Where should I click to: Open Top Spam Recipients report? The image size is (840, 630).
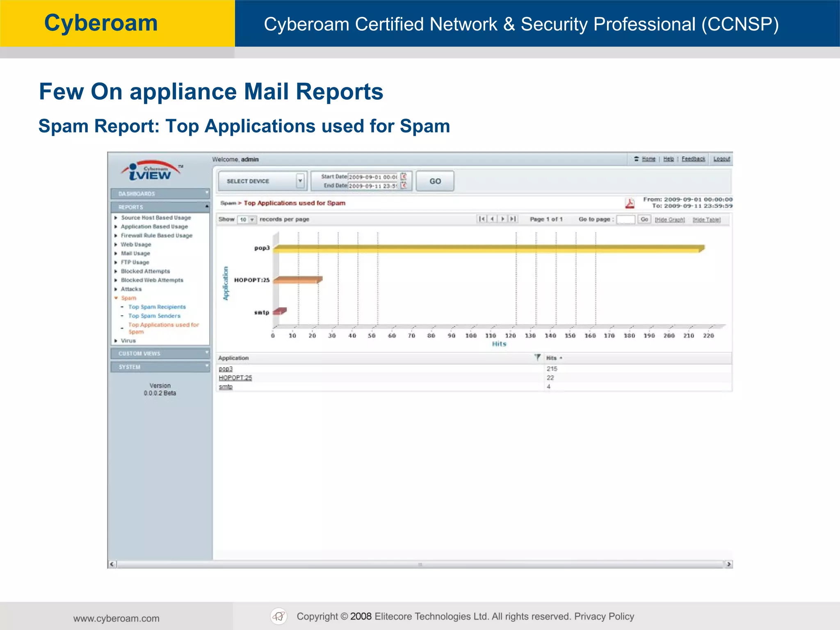pos(157,307)
